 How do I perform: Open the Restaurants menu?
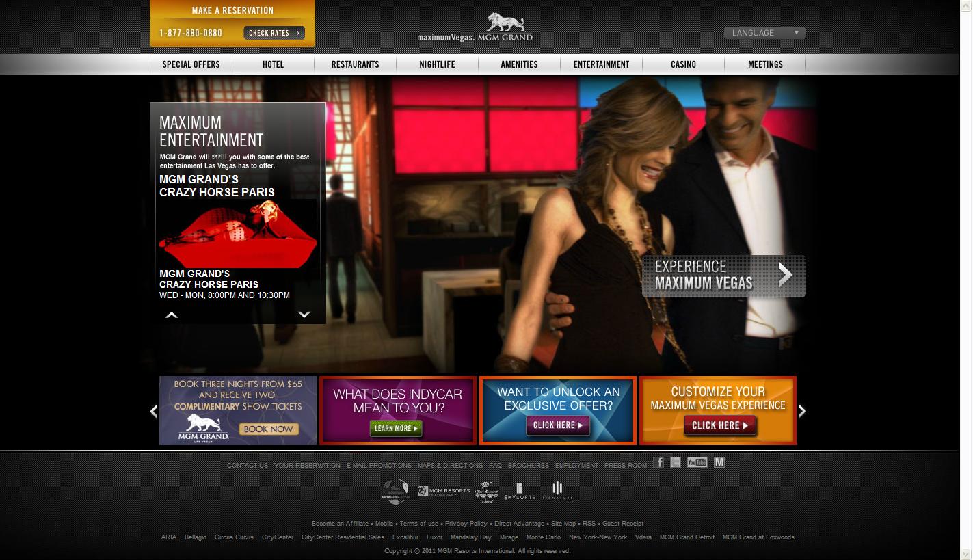point(355,64)
